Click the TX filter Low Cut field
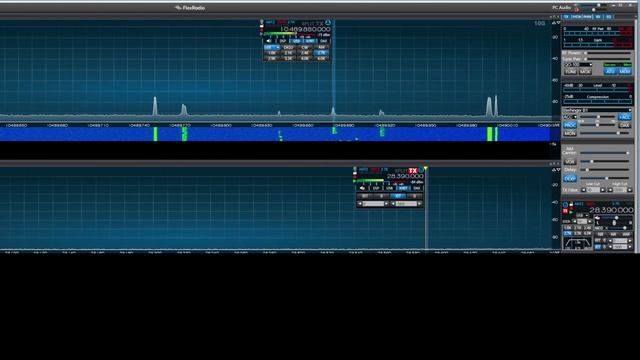Image resolution: width=640 pixels, height=360 pixels. click(593, 190)
